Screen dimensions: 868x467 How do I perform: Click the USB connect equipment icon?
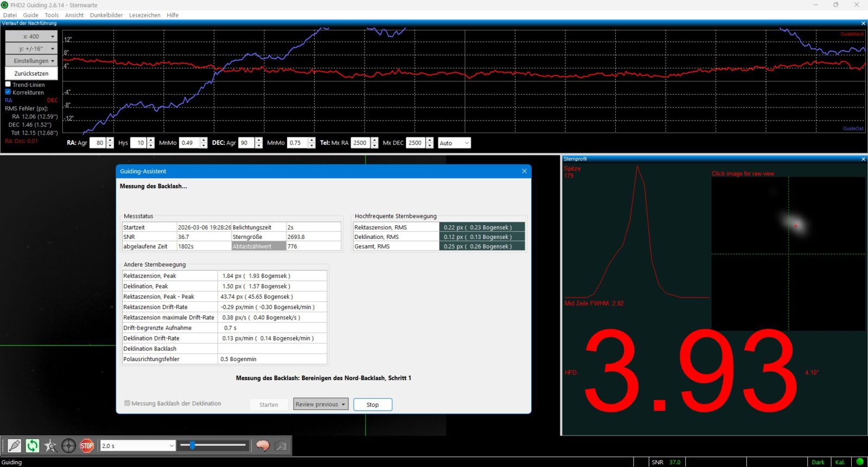[15, 446]
